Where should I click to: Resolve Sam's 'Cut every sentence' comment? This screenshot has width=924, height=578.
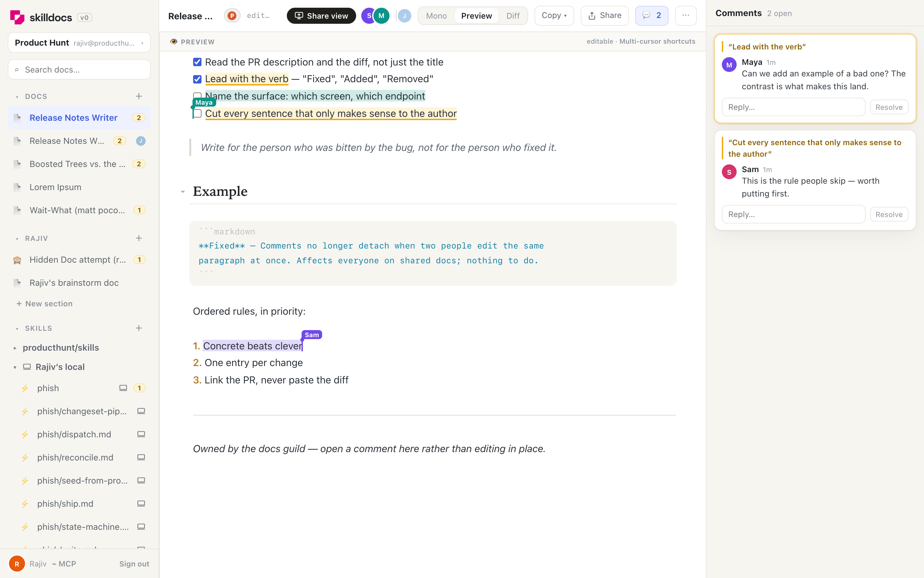(889, 215)
